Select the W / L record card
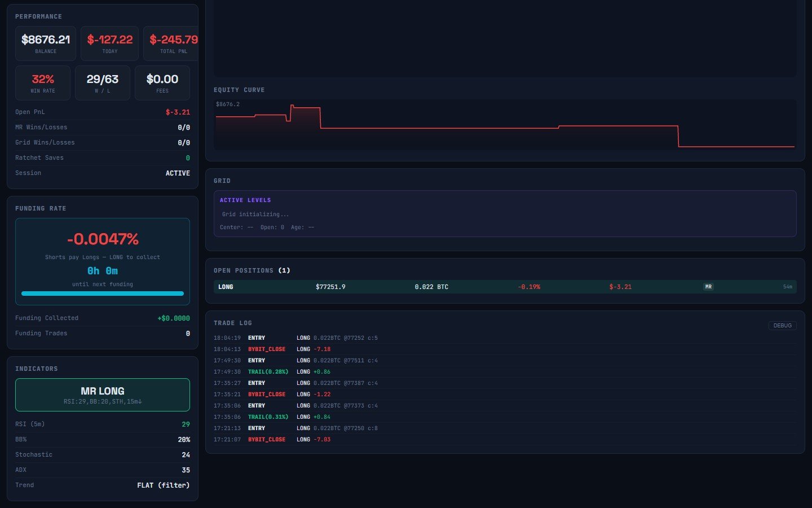 click(103, 82)
